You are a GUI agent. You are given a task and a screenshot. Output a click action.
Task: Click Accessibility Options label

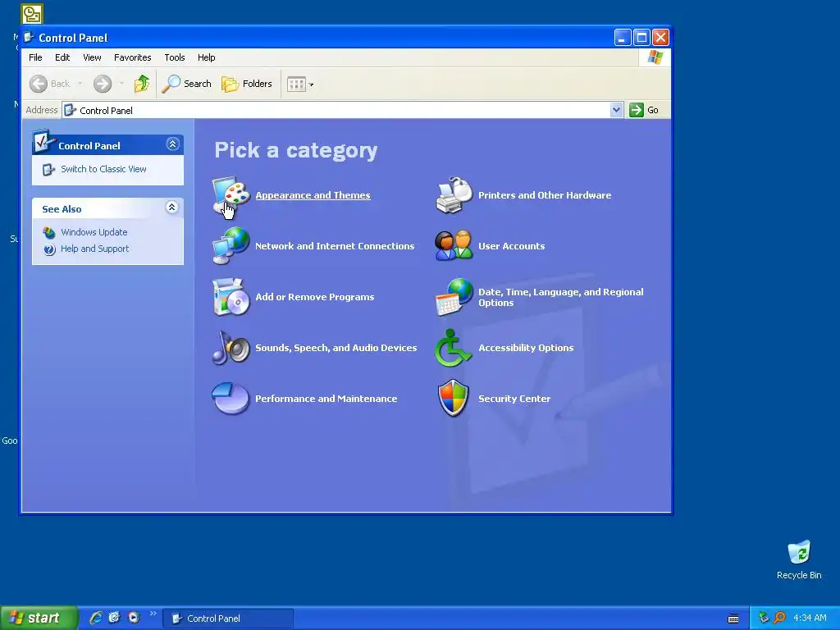point(526,348)
